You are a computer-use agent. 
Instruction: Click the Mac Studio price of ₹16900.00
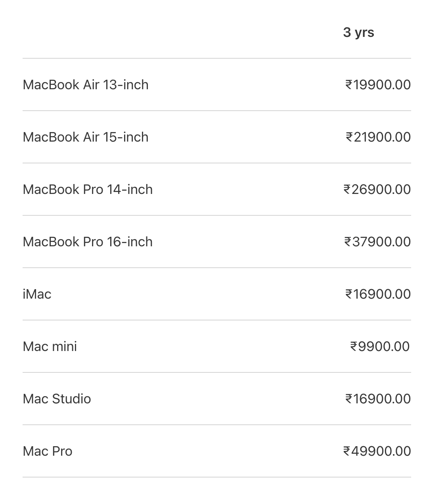pyautogui.click(x=378, y=399)
